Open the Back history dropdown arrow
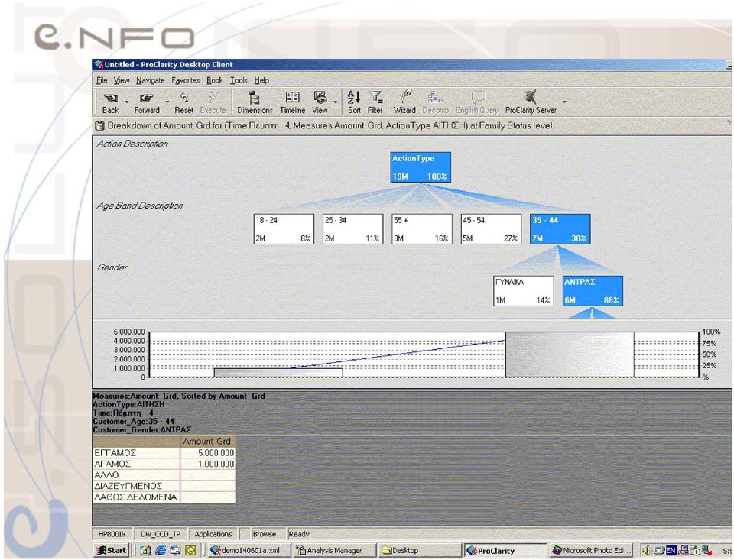734x560 pixels. (126, 102)
